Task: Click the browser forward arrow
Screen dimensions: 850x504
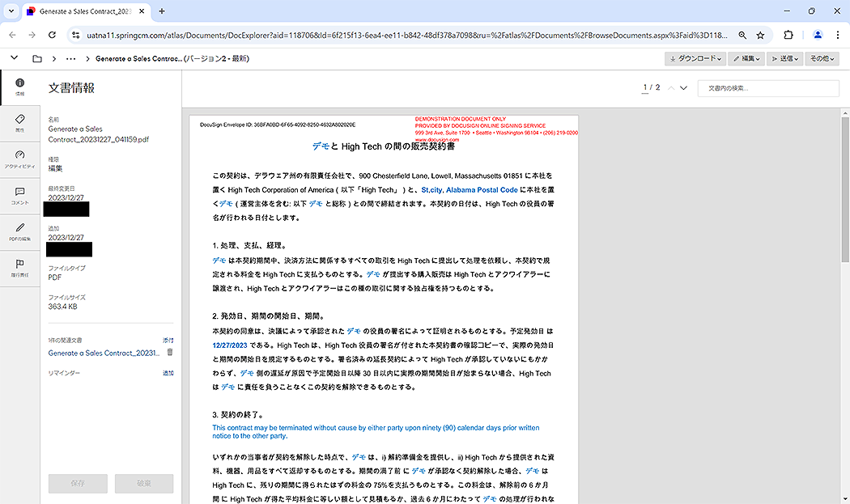Action: [32, 36]
